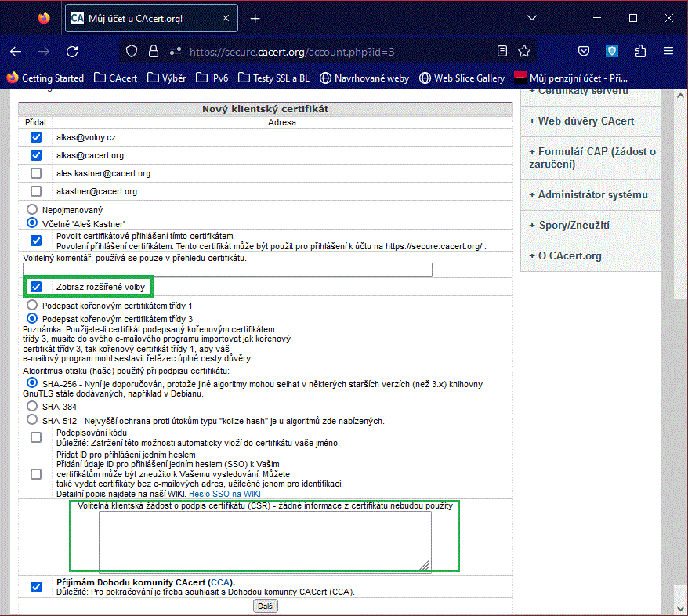The image size is (688, 616).
Task: Check the ales.kastner@cacert.org address checkbox
Action: [36, 173]
